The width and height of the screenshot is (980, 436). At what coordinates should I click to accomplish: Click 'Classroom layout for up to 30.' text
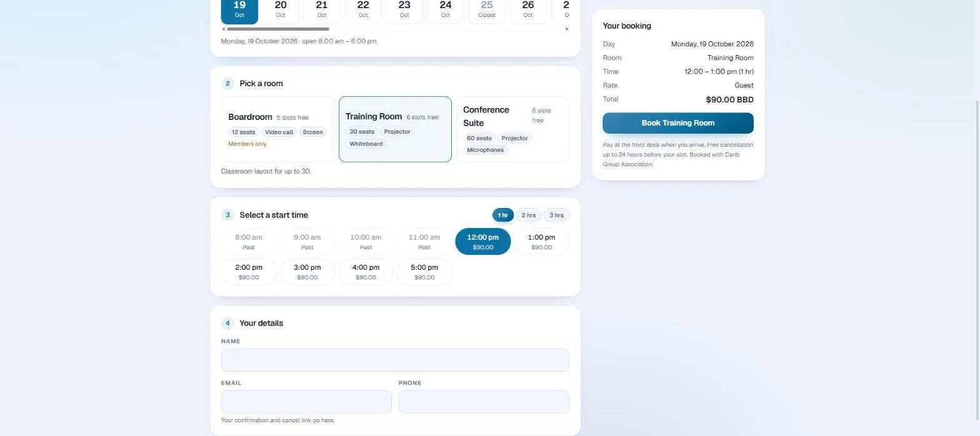266,171
